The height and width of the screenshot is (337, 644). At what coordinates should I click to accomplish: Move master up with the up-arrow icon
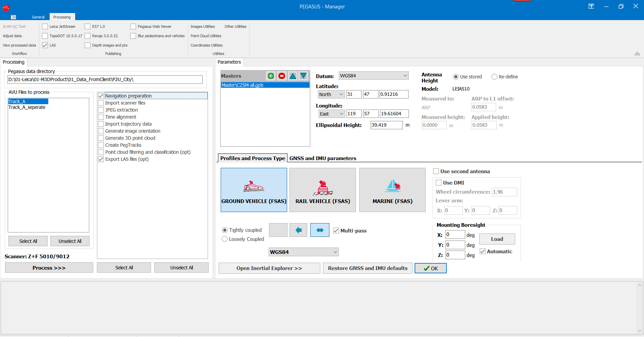[x=293, y=76]
